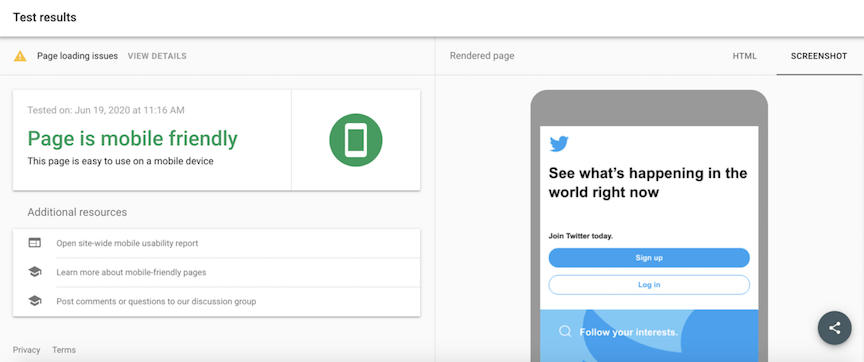The image size is (864, 362).
Task: Open the Terms link
Action: 64,350
